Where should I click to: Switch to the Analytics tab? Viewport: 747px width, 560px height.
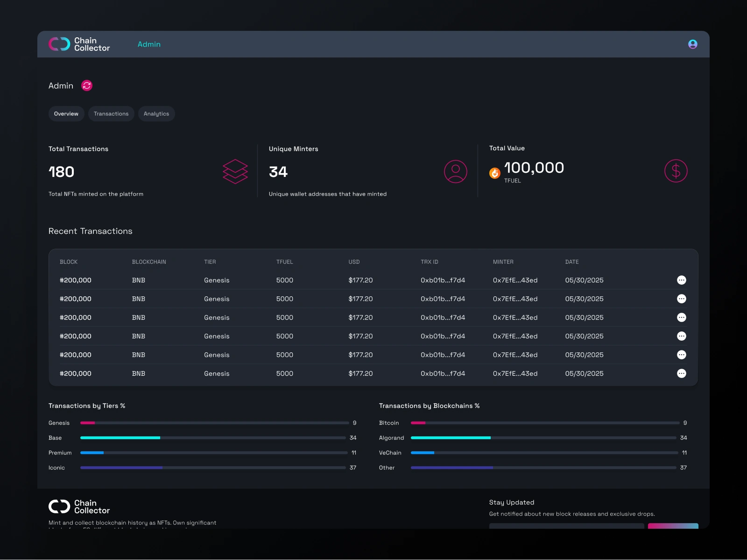click(x=156, y=114)
